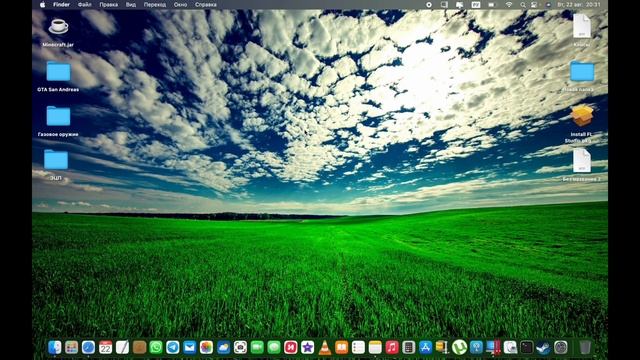Click the screen recording indicator icon

point(429,5)
